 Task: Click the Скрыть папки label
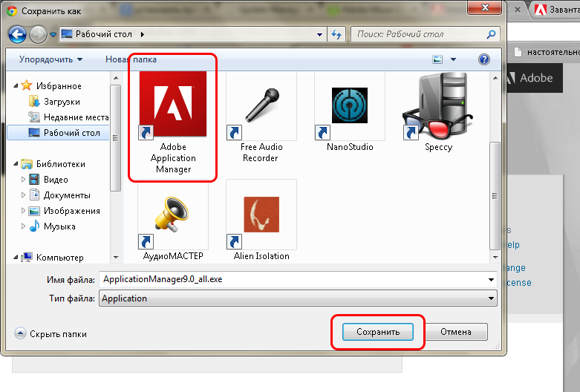[x=58, y=334]
